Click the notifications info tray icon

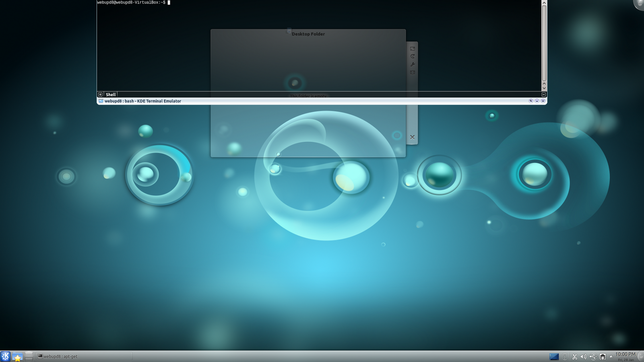click(x=565, y=357)
